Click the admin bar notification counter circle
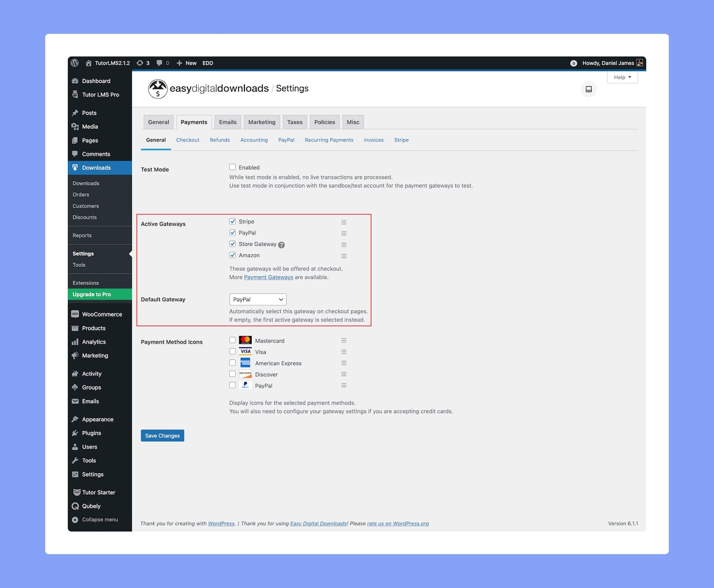The image size is (714, 588). [573, 63]
